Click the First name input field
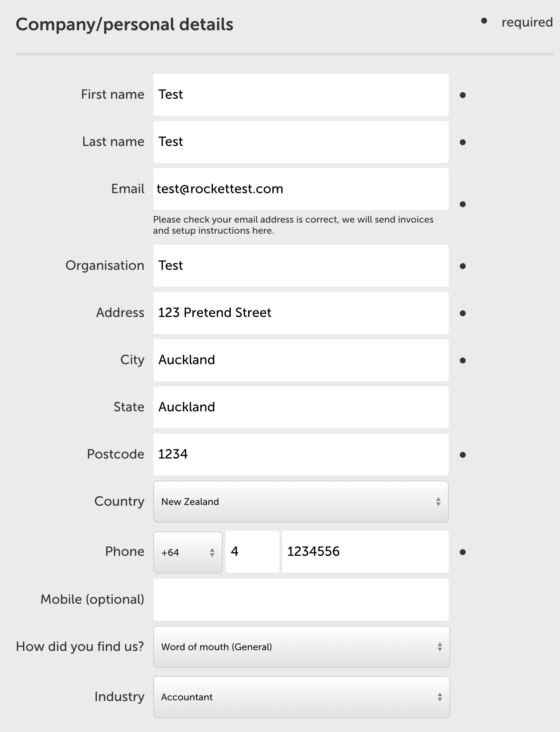Viewport: 560px width, 732px height. 301,95
